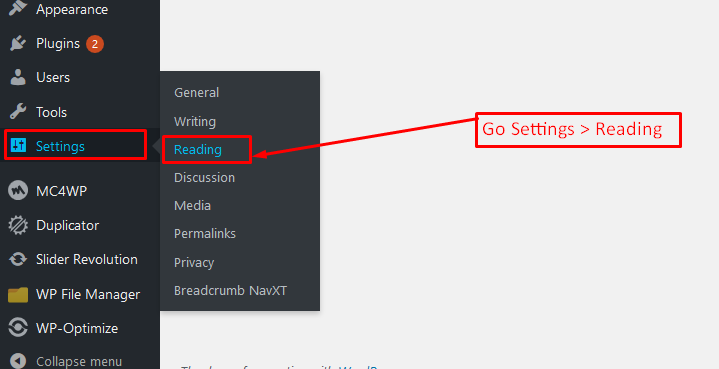Click the Plugins plug icon
Viewport: 719px width, 369px height.
click(x=18, y=44)
